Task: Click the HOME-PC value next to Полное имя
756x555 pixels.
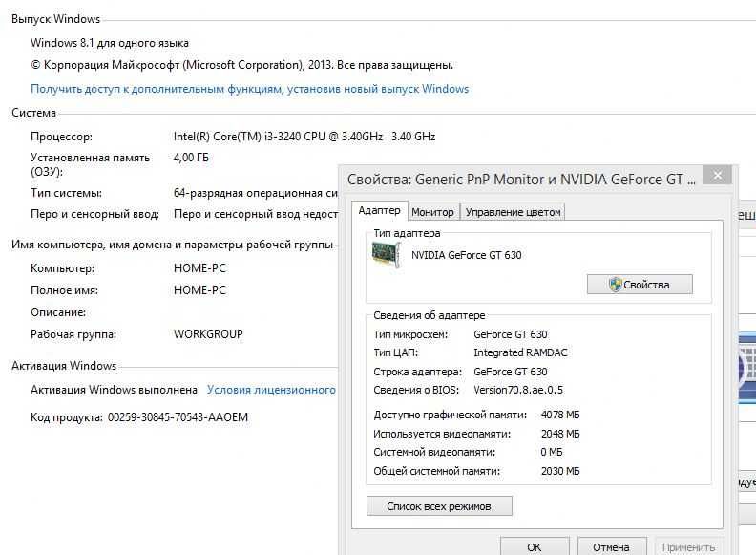Action: [x=199, y=290]
